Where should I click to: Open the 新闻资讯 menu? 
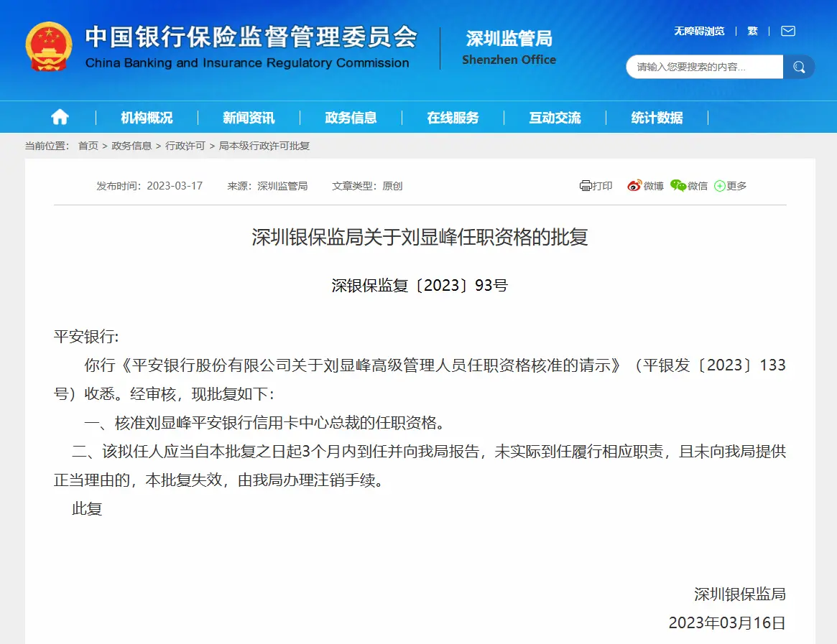pos(249,118)
